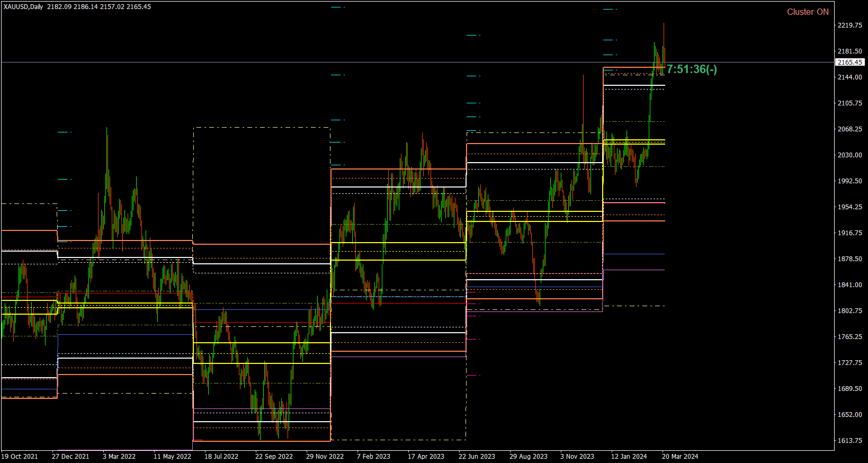The width and height of the screenshot is (868, 463).
Task: Click the 7:51:36(-) countdown timer label
Action: (692, 69)
